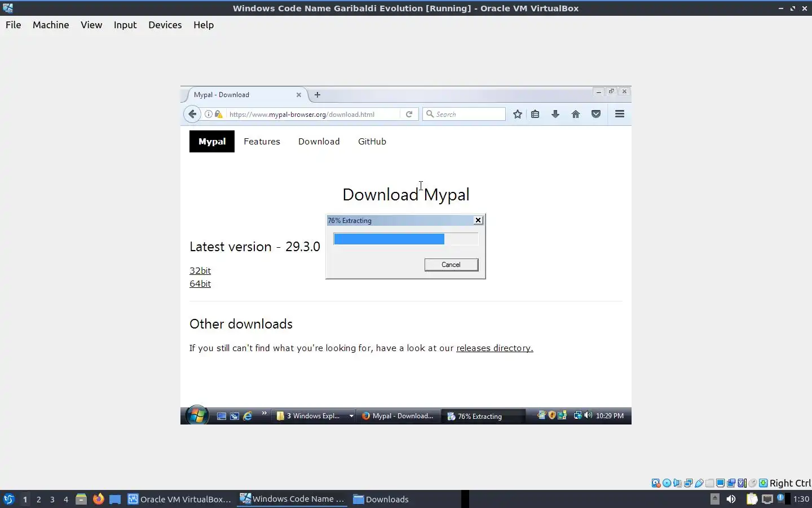Click the lock warning icon in address bar
This screenshot has height=508, width=812.
(218, 114)
